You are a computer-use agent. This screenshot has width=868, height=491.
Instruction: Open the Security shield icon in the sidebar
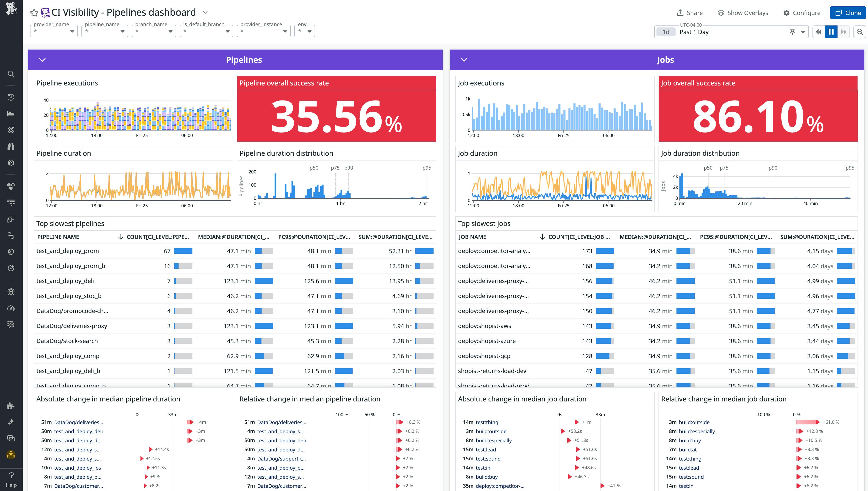11,252
